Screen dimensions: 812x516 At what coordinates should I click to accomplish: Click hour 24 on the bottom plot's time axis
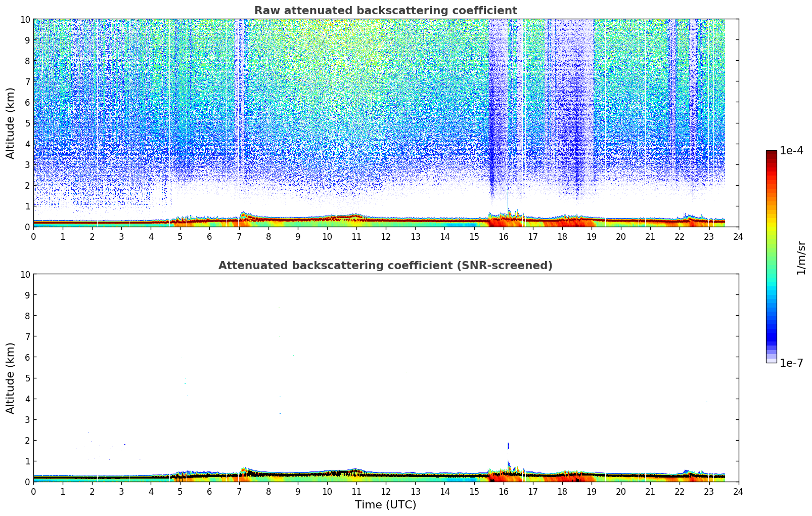pyautogui.click(x=738, y=491)
